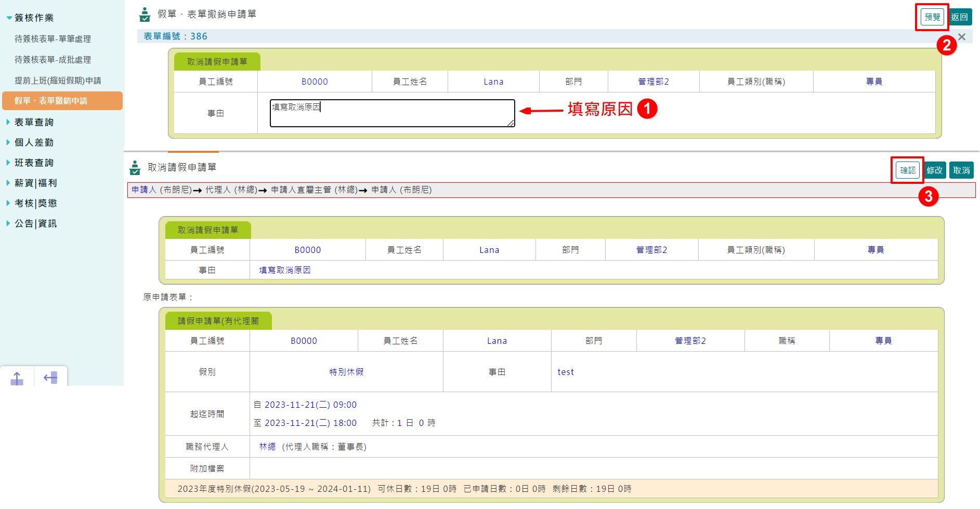The image size is (980, 509).
Task: Click the form icon next to 取消請假申請單 heading
Action: click(x=135, y=167)
